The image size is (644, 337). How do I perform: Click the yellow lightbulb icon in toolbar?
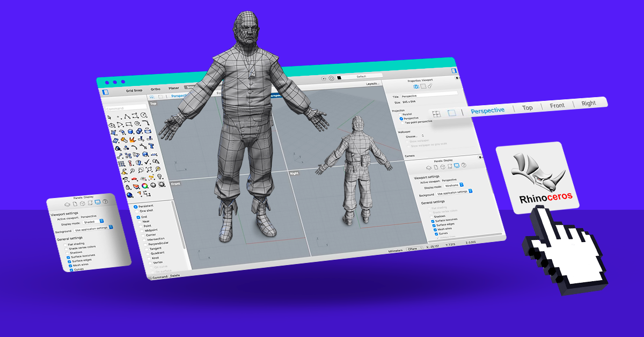(160, 176)
